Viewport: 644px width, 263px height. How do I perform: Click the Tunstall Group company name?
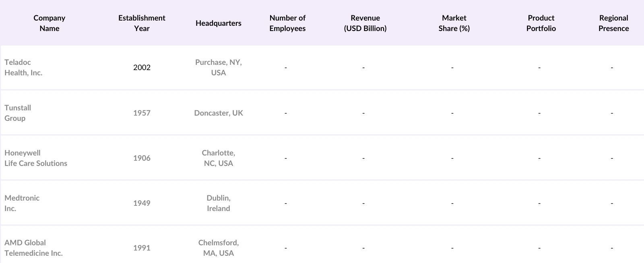point(18,113)
